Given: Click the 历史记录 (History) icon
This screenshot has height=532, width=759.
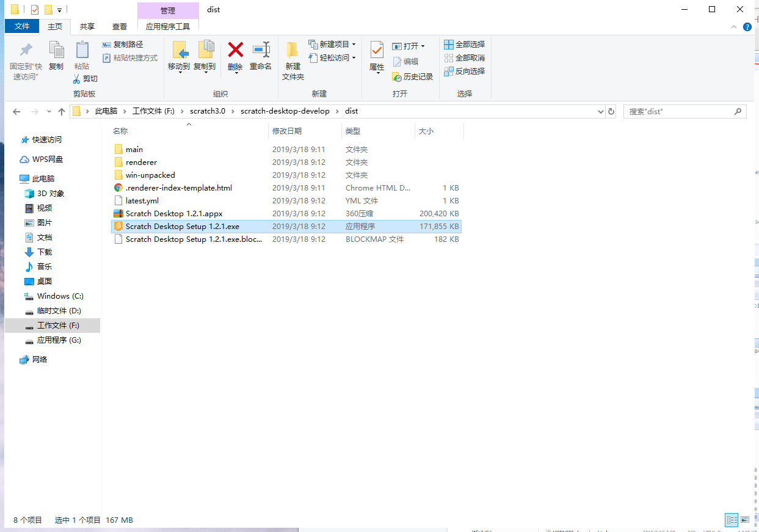Looking at the screenshot, I should (413, 76).
